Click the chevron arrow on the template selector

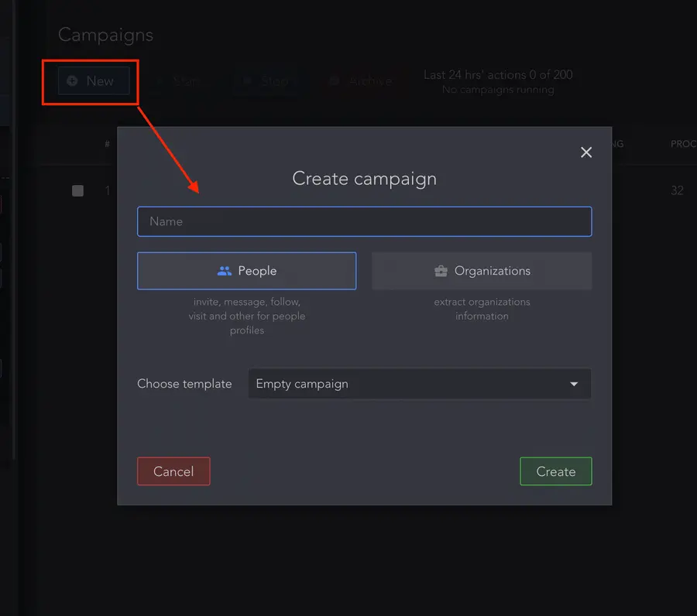(574, 383)
